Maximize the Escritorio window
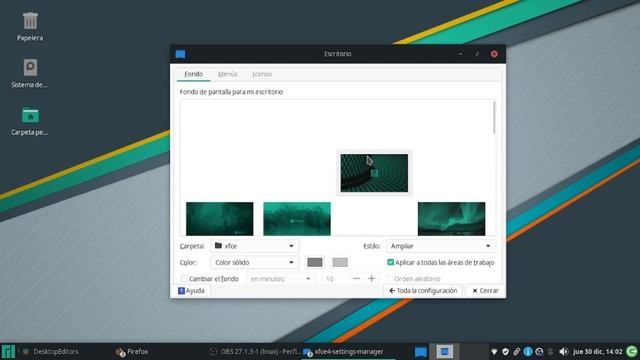 point(477,54)
